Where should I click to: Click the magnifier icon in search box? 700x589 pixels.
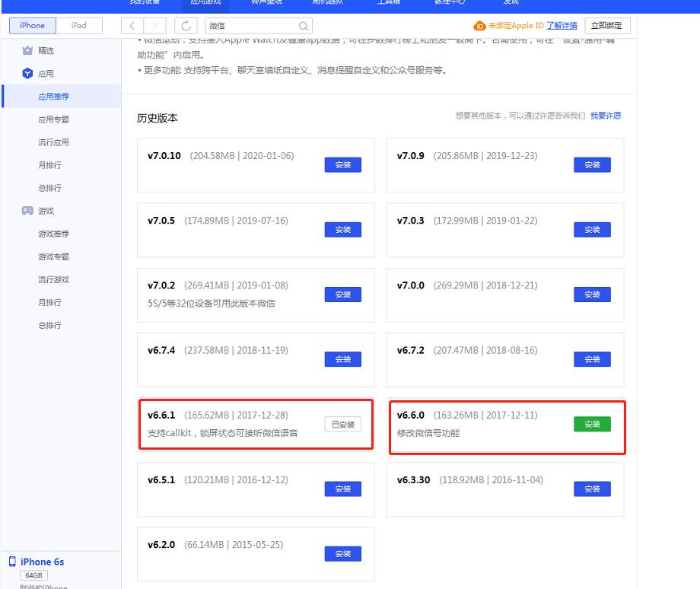tap(304, 25)
